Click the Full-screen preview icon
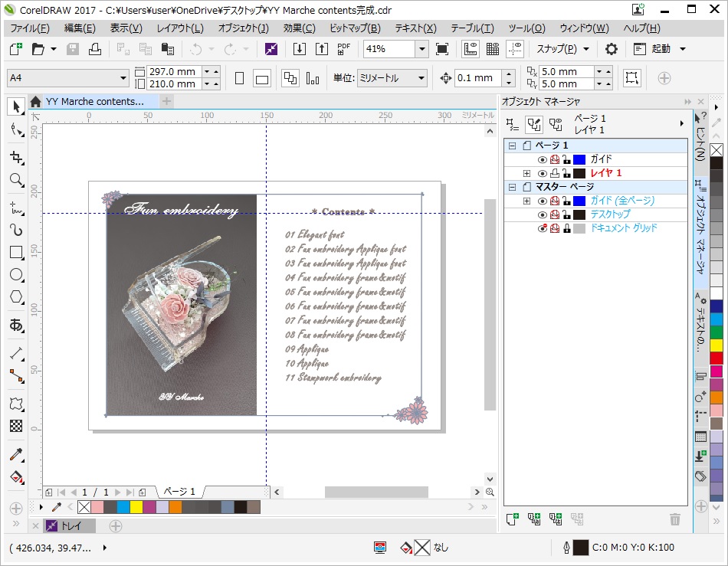 442,49
